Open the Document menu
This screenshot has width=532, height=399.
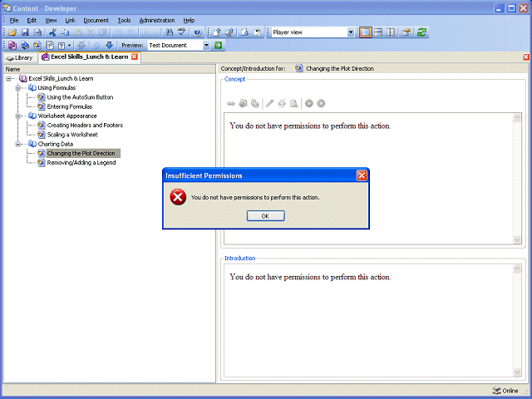click(x=96, y=20)
